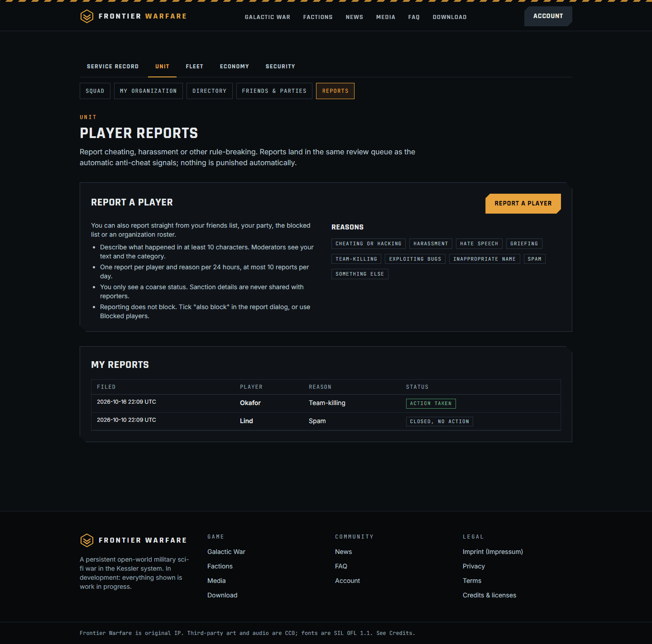
Task: Open the Terms link in footer
Action: 472,581
